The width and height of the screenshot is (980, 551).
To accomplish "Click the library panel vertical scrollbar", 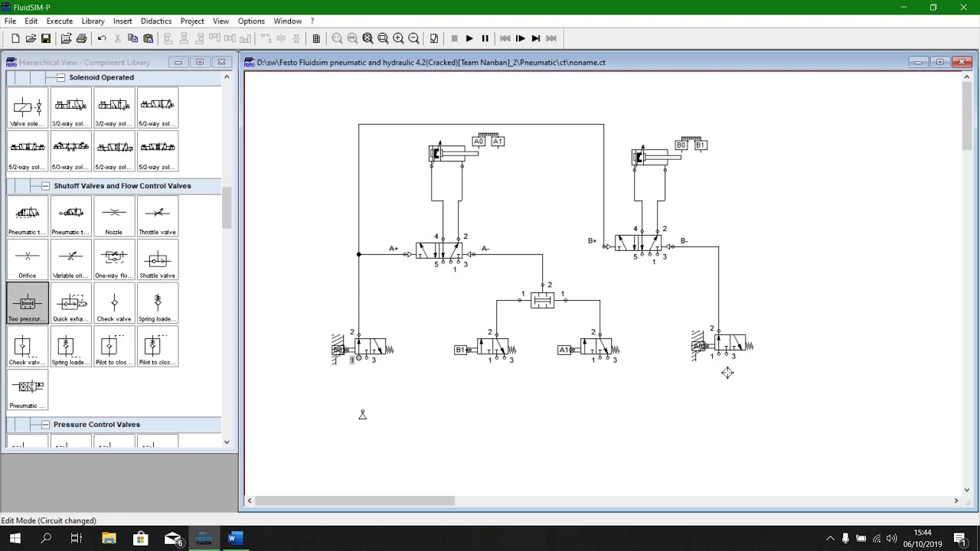I will [227, 208].
